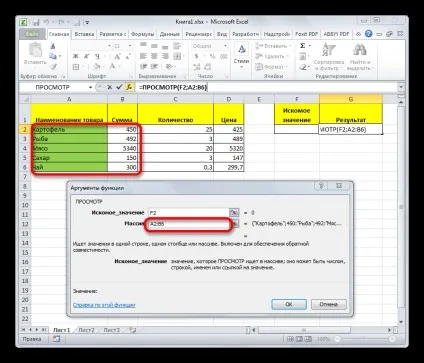
Task: Click the Insert Function fx icon
Action: (x=129, y=87)
